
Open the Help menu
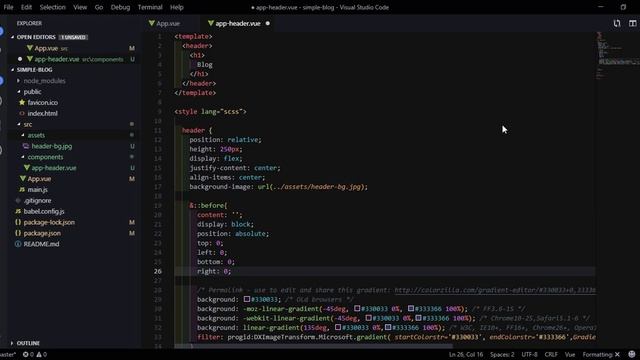tap(176, 7)
